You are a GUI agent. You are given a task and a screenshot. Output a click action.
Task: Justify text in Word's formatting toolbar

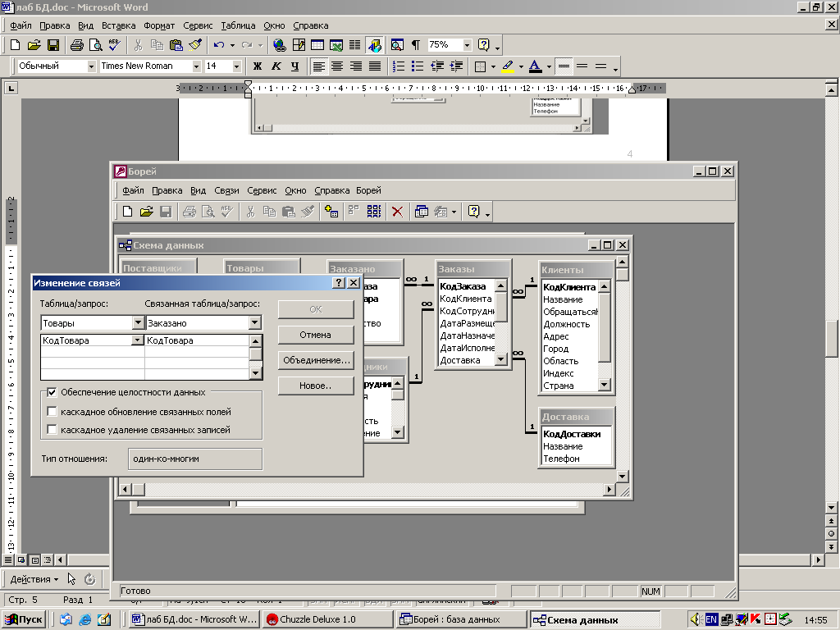click(374, 66)
